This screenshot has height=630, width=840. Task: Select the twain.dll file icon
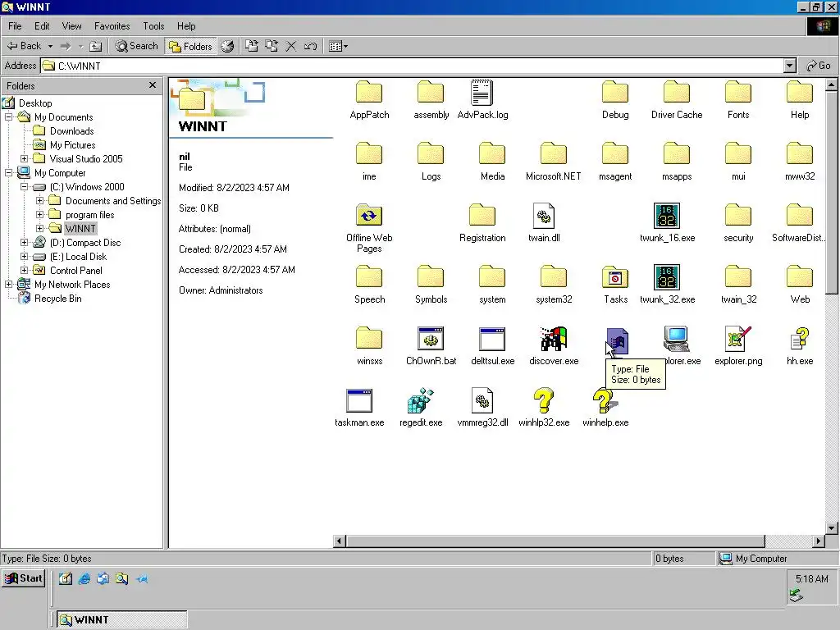point(544,216)
